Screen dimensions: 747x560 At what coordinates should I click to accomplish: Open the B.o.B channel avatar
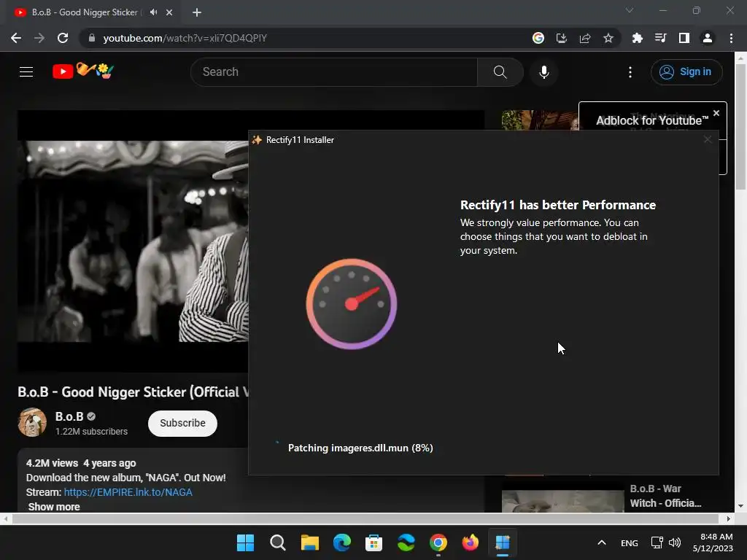(x=32, y=422)
